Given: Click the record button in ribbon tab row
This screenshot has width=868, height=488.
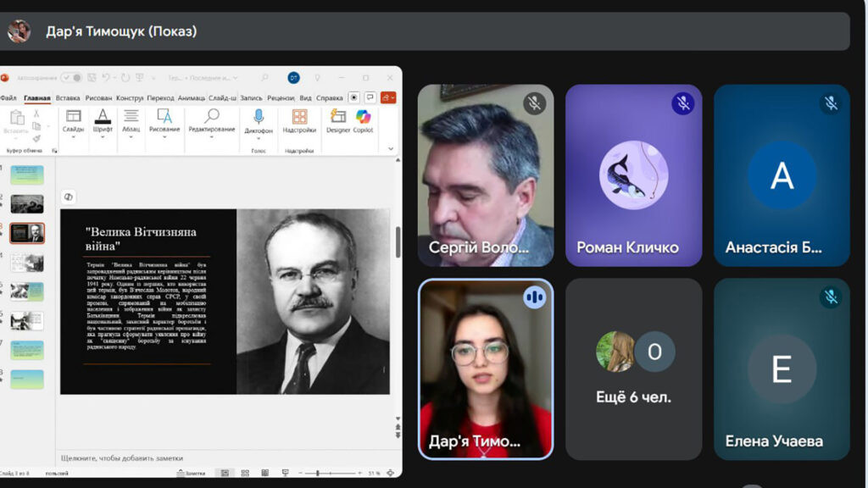Looking at the screenshot, I should [353, 97].
